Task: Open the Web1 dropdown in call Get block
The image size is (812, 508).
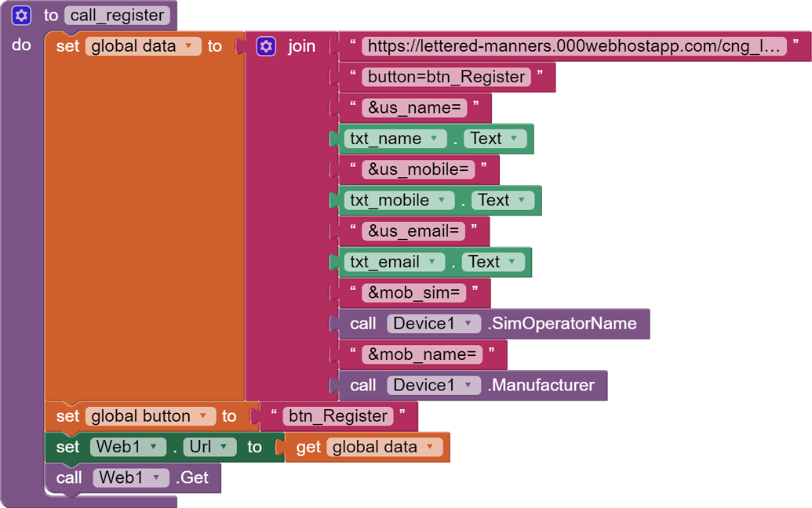Action: pyautogui.click(x=156, y=477)
